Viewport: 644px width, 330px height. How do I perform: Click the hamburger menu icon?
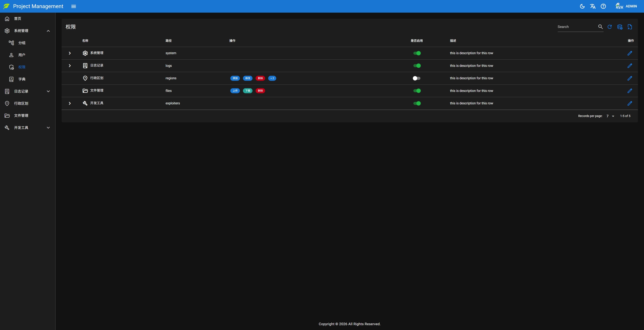tap(74, 6)
